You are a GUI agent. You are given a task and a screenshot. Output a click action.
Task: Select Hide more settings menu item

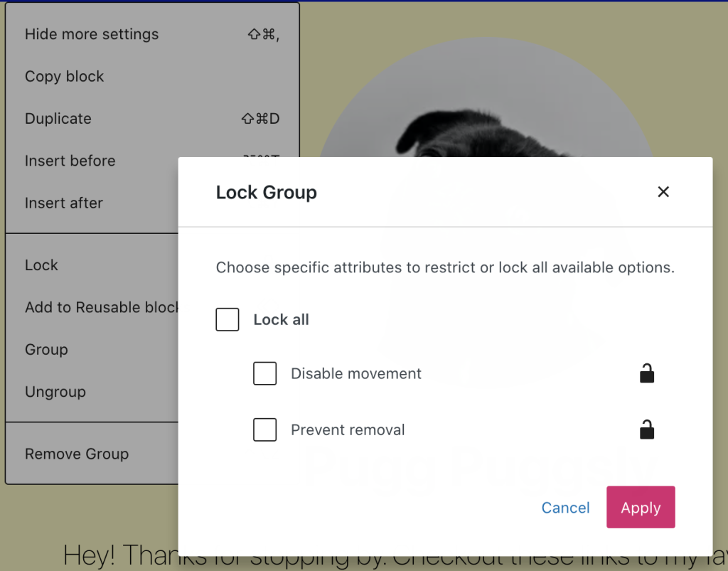coord(92,34)
